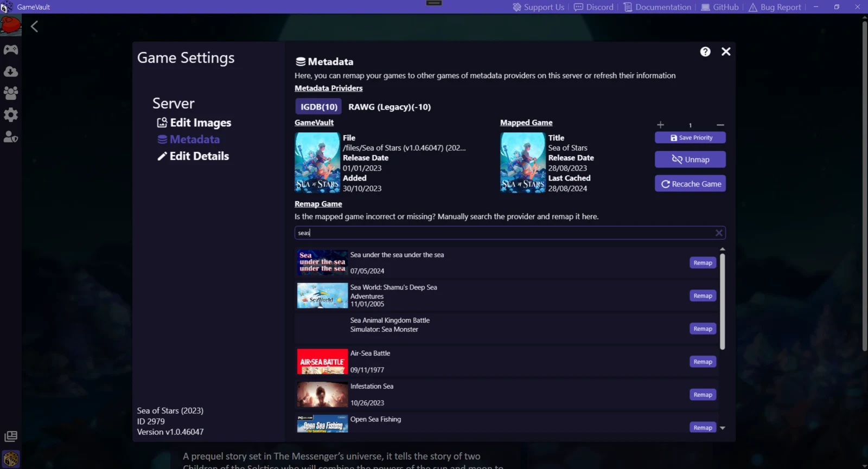
Task: Open the Edit Details section
Action: coord(193,156)
